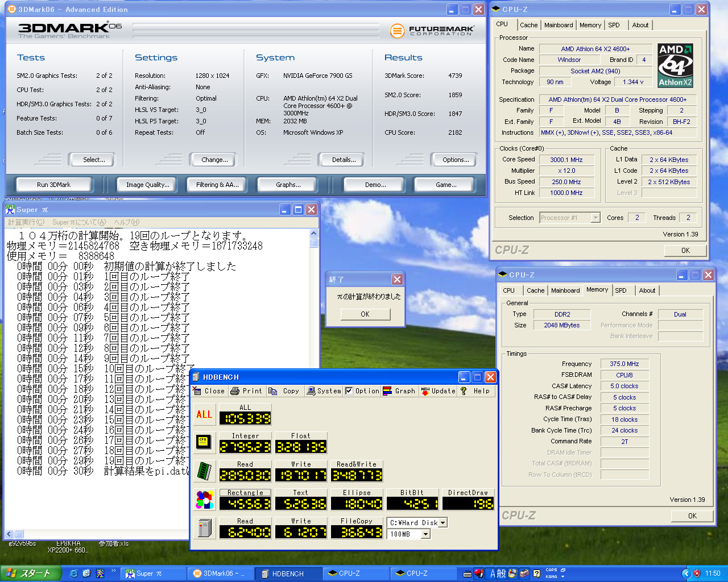Image resolution: width=728 pixels, height=582 pixels.
Task: Open Image Quality settings in 3DMark06
Action: tap(148, 185)
